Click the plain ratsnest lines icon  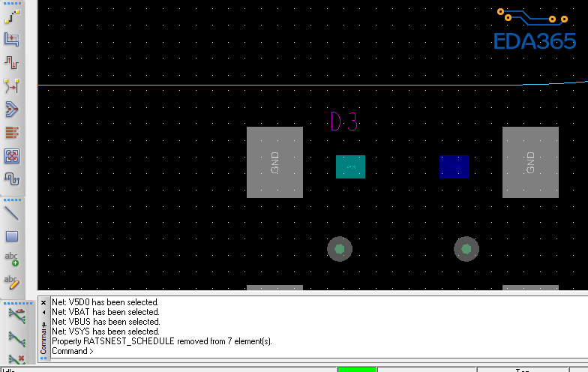16,339
